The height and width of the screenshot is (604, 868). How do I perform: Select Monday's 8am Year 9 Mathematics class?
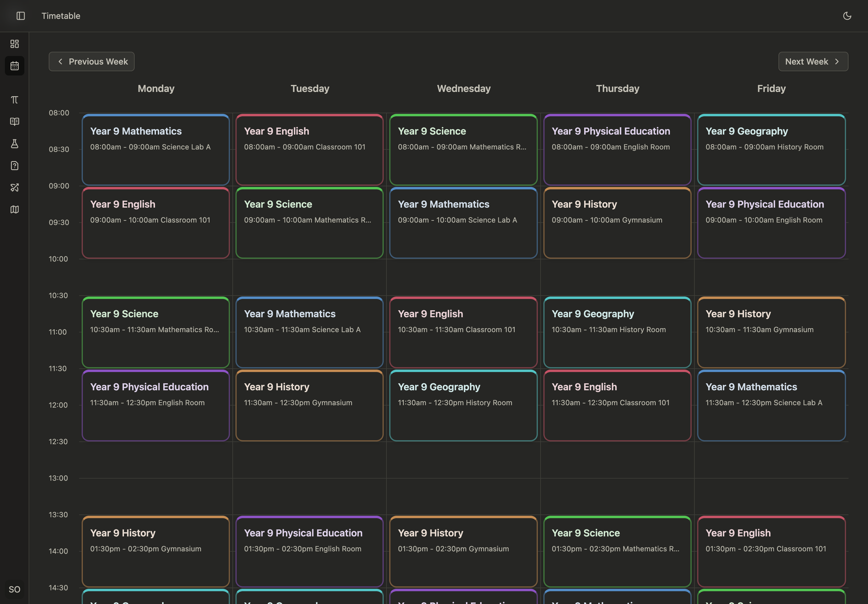[x=155, y=150]
